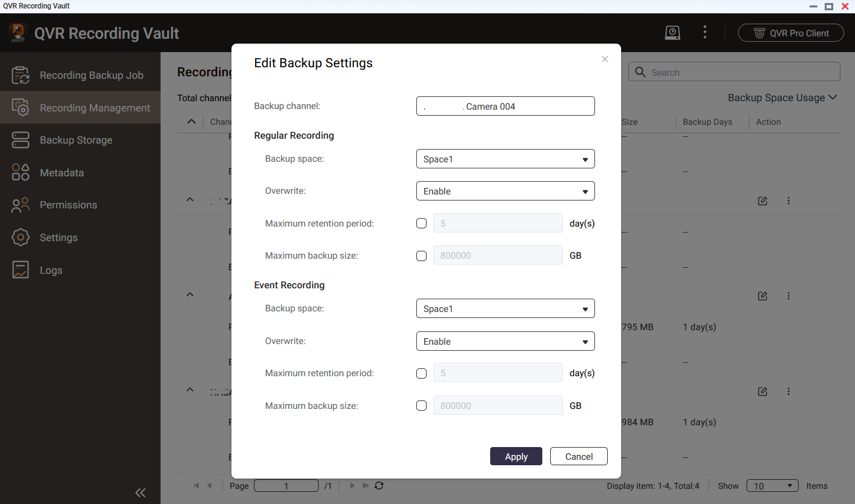The width and height of the screenshot is (855, 504).
Task: Click the Backup channel field
Action: coord(505,106)
